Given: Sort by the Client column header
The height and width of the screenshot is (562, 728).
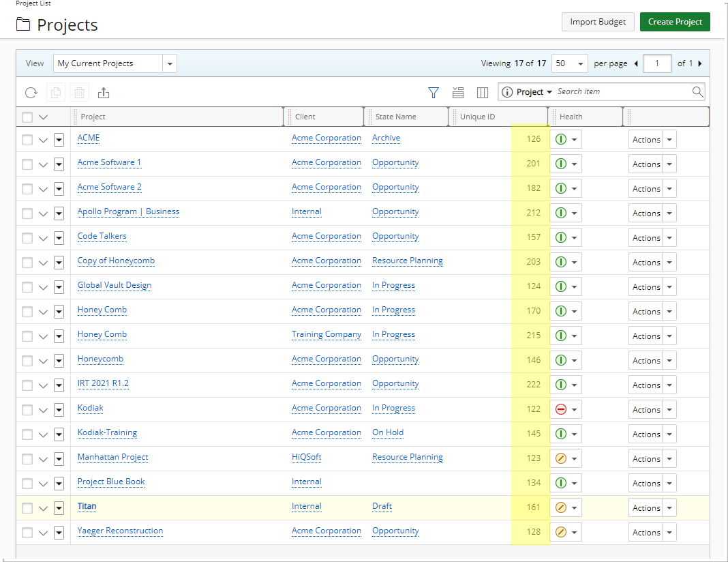Looking at the screenshot, I should 305,117.
